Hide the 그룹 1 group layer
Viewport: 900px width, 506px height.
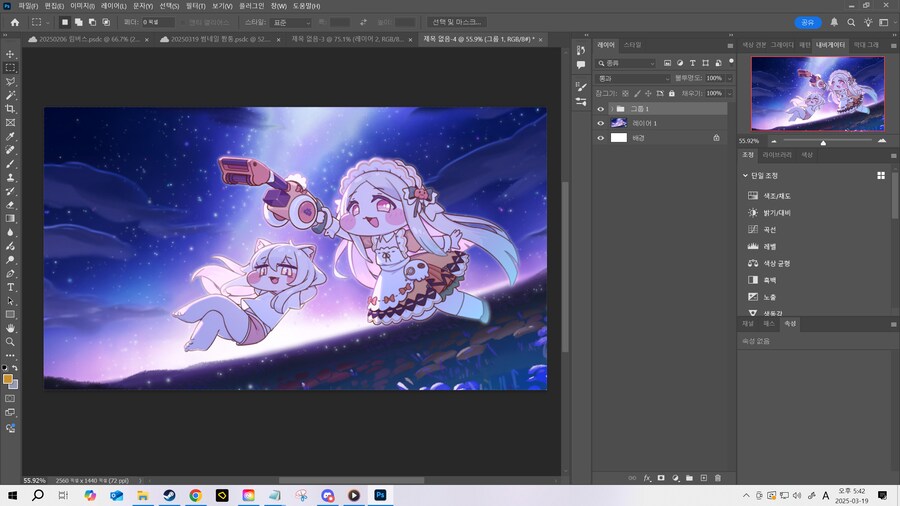tap(600, 108)
